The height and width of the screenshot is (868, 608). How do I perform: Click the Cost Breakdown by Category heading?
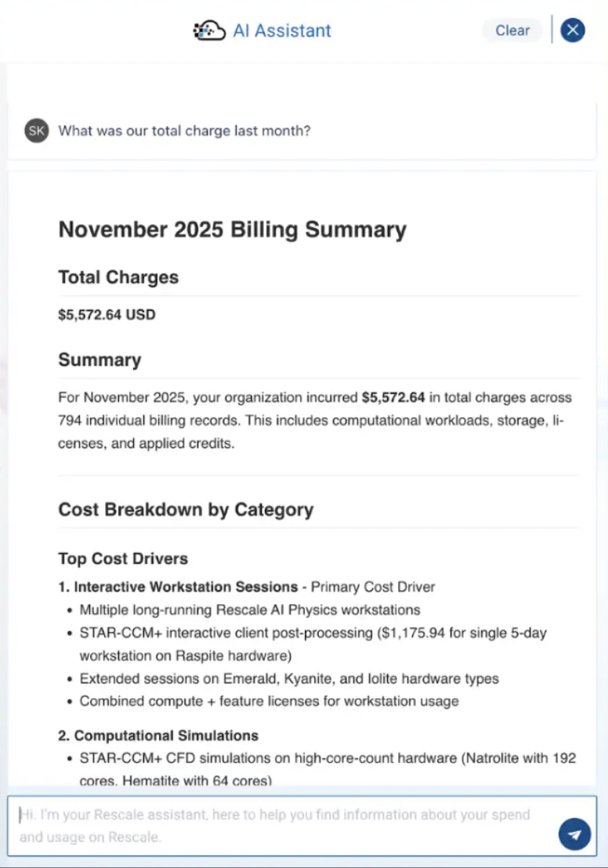click(x=186, y=509)
